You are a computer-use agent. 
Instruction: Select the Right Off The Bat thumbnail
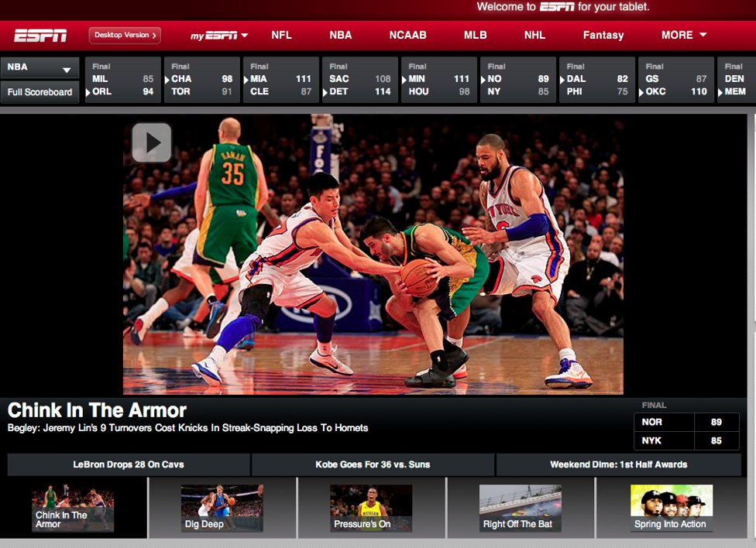pos(520,509)
